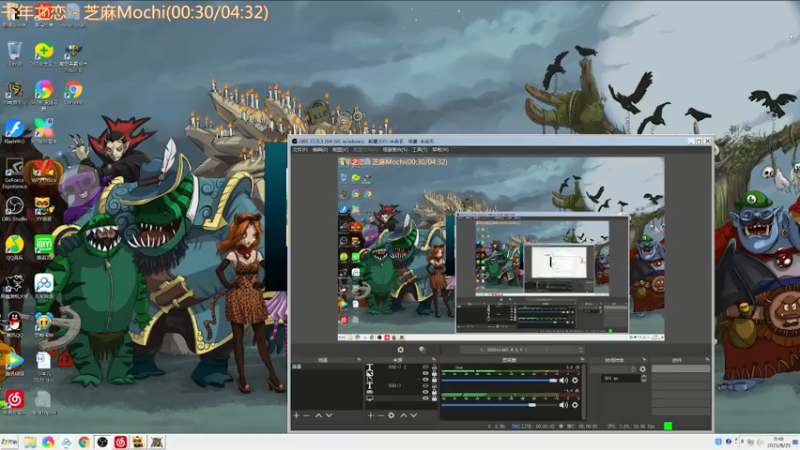Screen dimensions: 800x450
Task: Click the gear icon below OBS preview
Action: [401, 349]
